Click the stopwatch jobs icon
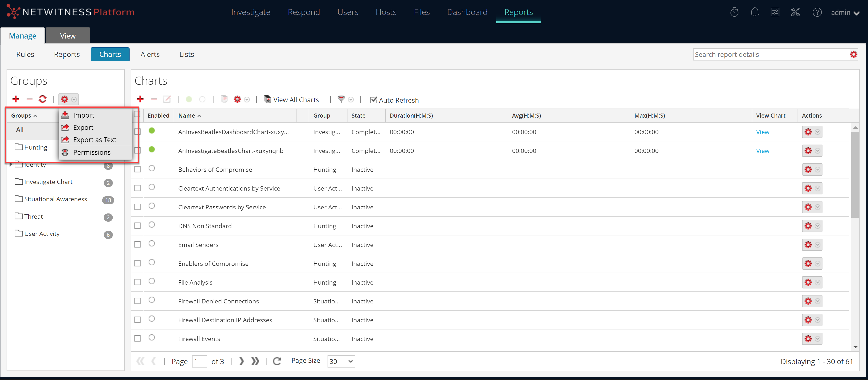Image resolution: width=868 pixels, height=380 pixels. 734,12
